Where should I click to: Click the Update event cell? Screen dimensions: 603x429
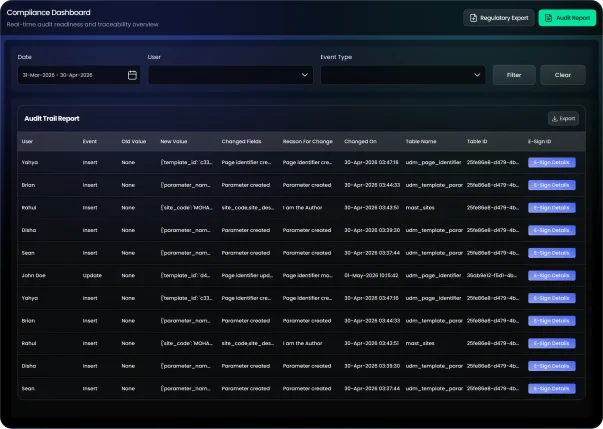point(92,275)
